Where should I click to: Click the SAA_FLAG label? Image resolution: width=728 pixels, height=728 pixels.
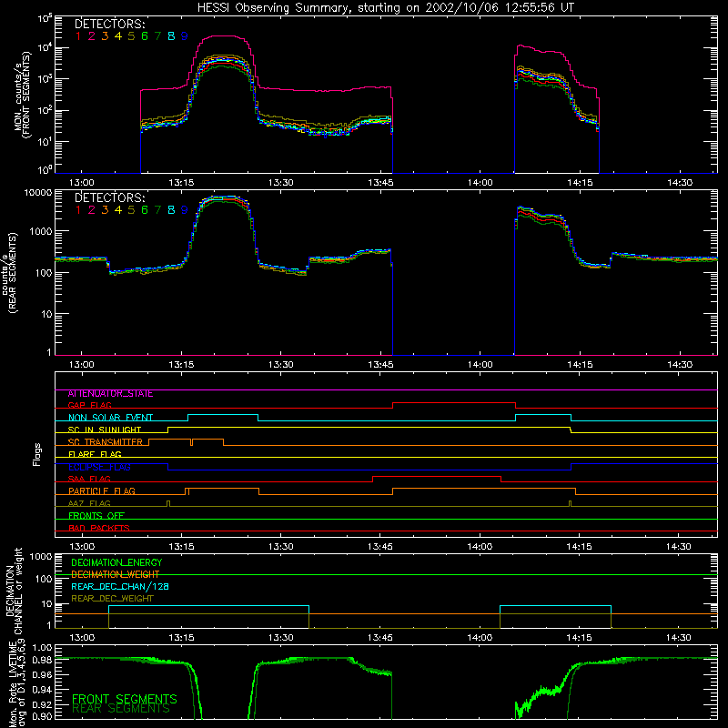pos(89,480)
